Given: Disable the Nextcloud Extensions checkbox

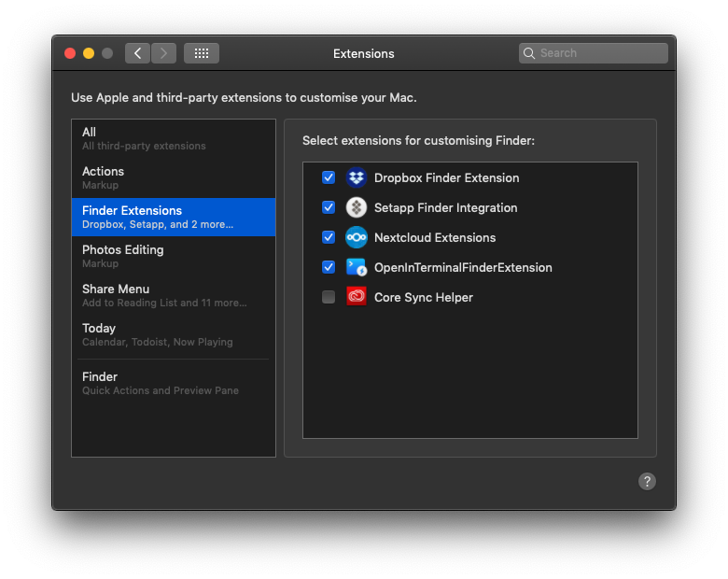Looking at the screenshot, I should coord(329,237).
